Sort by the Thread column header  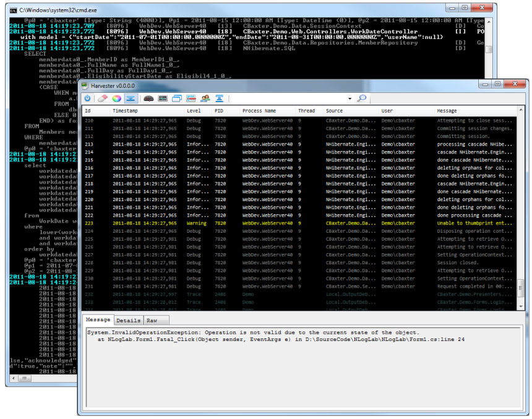pyautogui.click(x=309, y=111)
